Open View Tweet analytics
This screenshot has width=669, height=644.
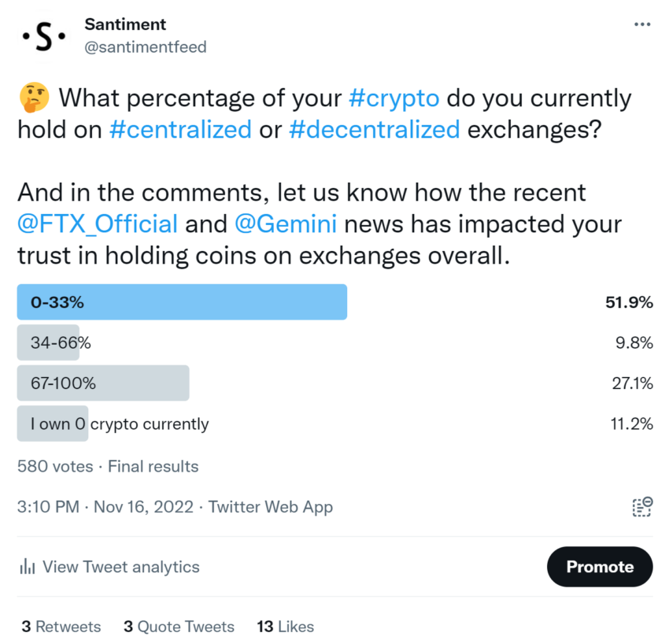click(x=120, y=567)
